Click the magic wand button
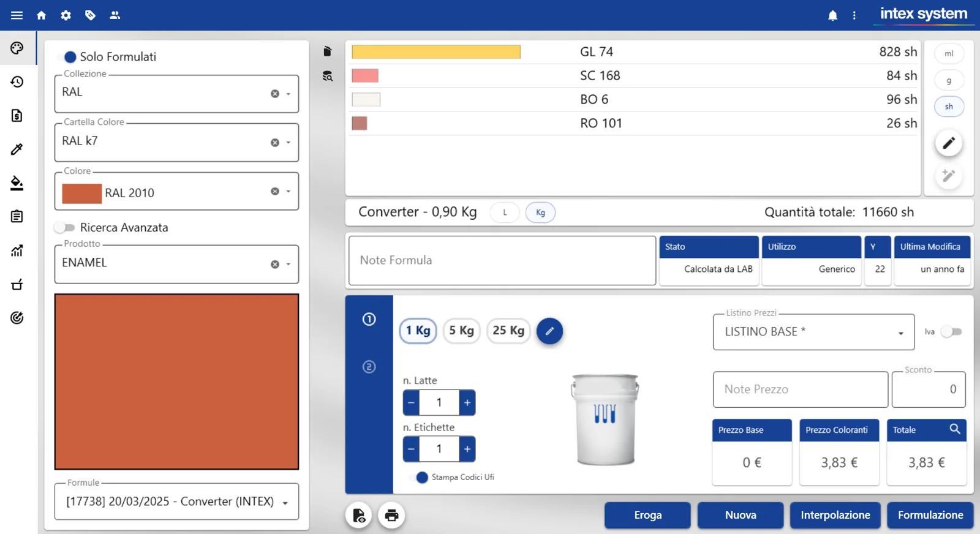 point(949,176)
